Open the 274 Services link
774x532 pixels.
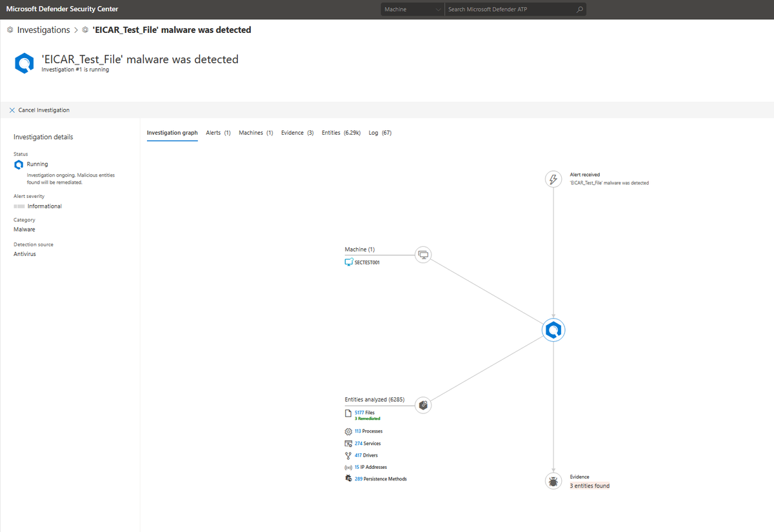[x=368, y=444]
